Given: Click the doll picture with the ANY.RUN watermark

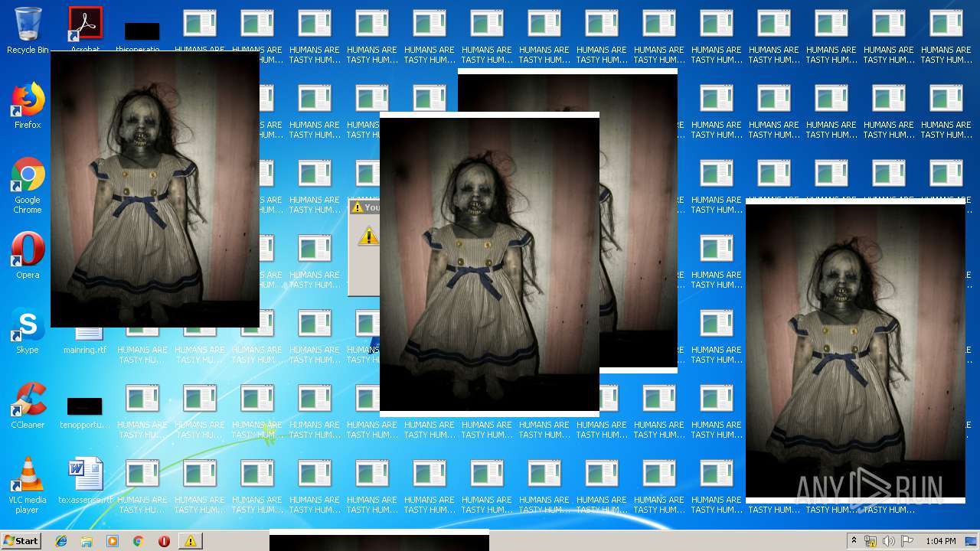Looking at the screenshot, I should pos(855,352).
